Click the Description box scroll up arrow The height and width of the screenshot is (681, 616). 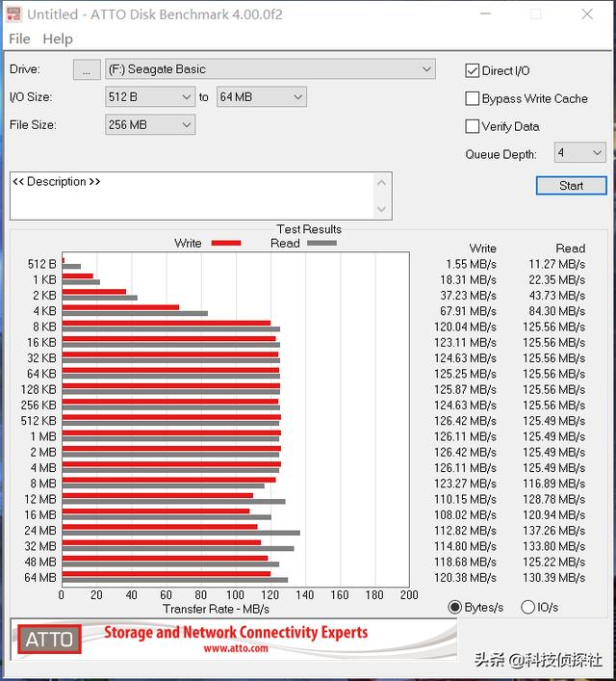[x=381, y=183]
